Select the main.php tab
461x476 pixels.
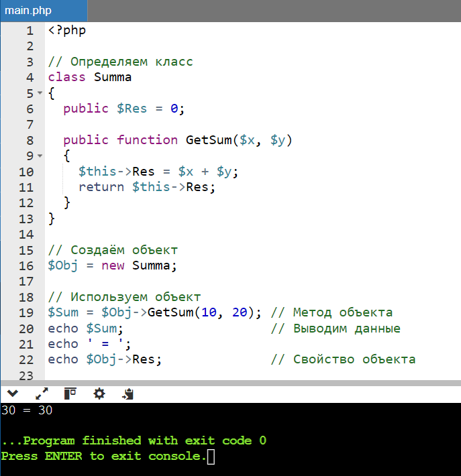pos(44,11)
